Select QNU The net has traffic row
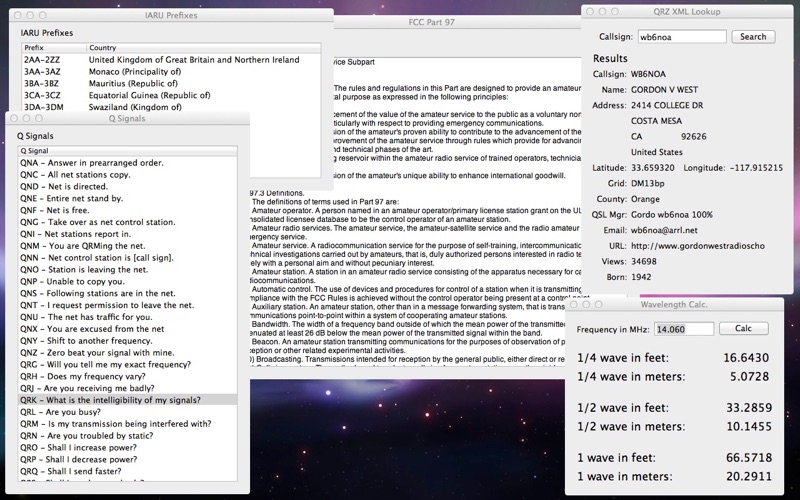 coord(128,317)
